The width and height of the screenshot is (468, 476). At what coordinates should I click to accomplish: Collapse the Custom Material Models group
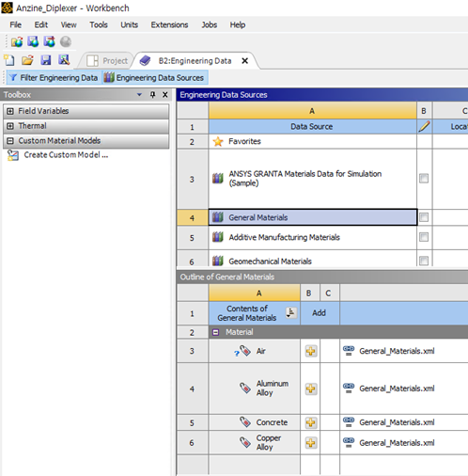(10, 141)
